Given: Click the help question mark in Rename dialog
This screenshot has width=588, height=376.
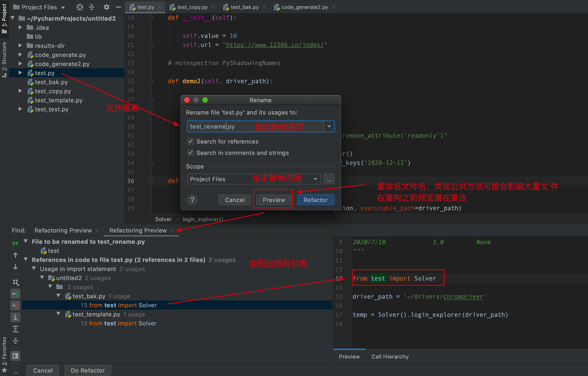Looking at the screenshot, I should 192,200.
